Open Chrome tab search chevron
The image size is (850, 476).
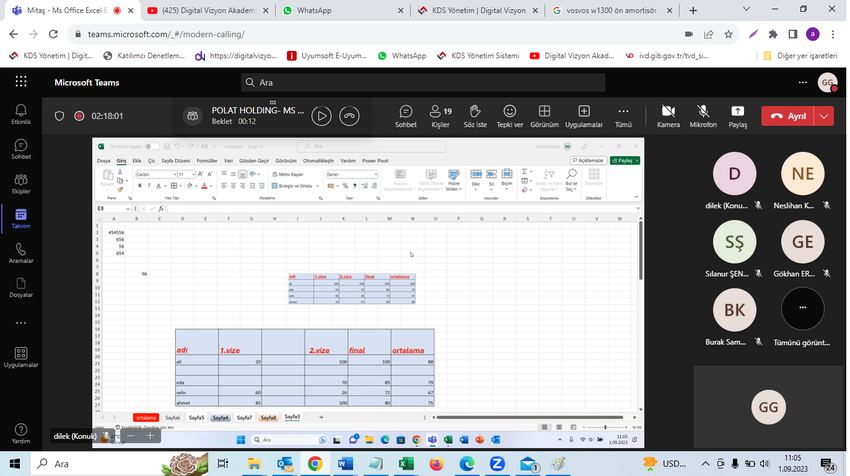[746, 9]
